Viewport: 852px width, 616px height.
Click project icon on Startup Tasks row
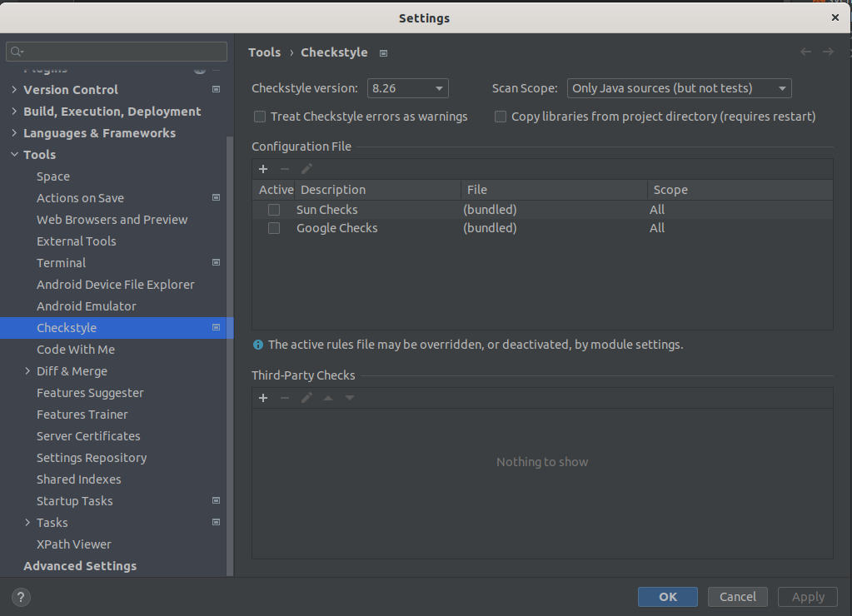pos(217,500)
